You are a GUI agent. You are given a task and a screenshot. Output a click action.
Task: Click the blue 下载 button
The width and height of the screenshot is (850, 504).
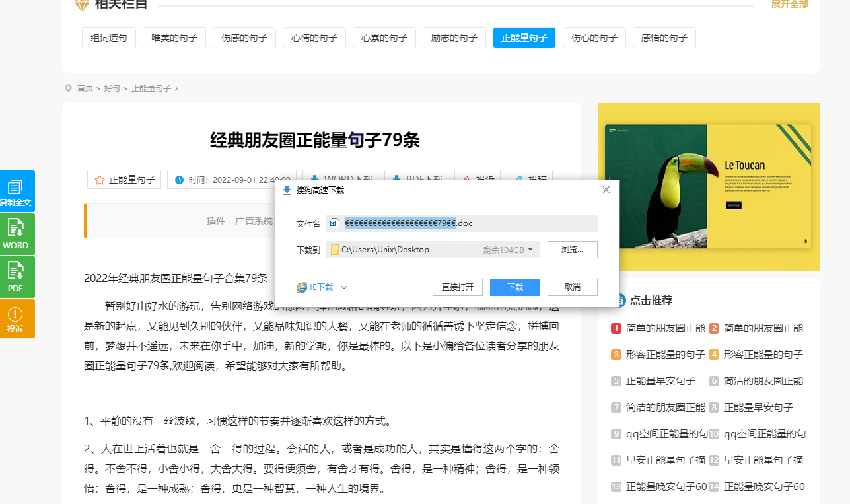tap(515, 287)
